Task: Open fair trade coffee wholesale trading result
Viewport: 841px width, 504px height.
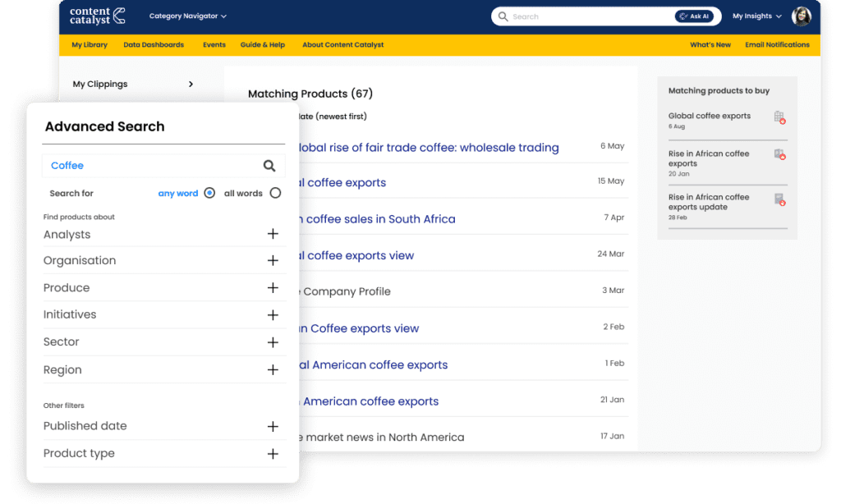Action: pos(429,148)
